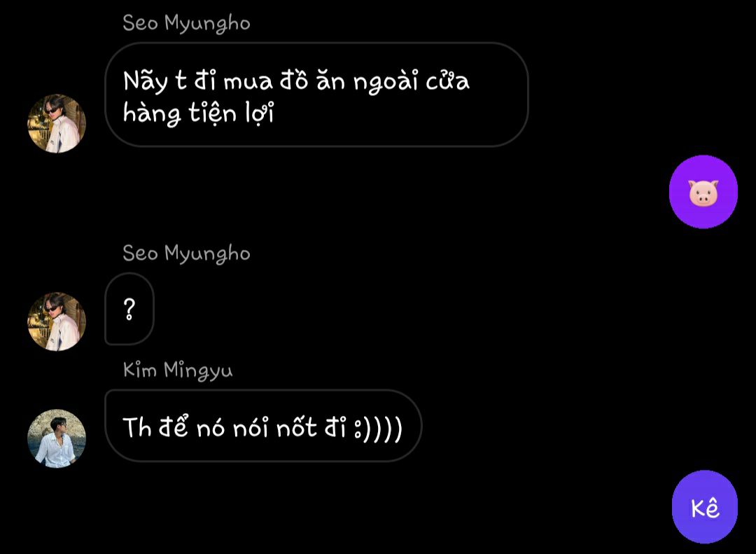Tap Seo Myungho's avatar next to the question mark

(x=57, y=321)
